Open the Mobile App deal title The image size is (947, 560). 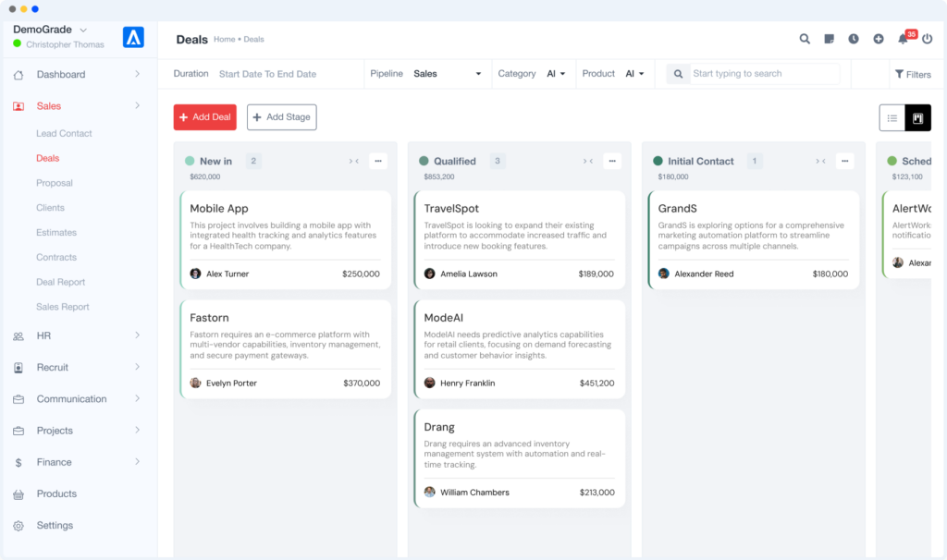[219, 208]
